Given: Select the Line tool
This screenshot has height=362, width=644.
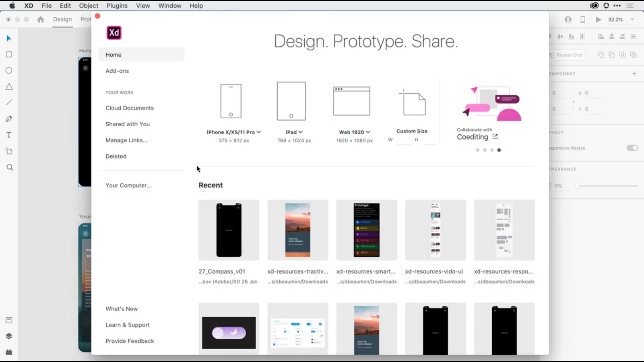Looking at the screenshot, I should click(x=9, y=103).
